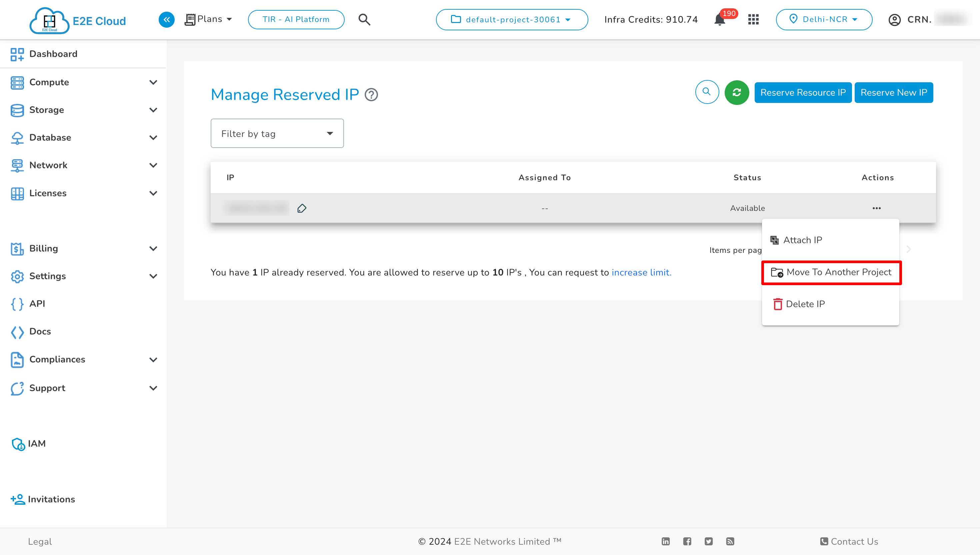Image resolution: width=980 pixels, height=555 pixels.
Task: Click the collapse sidebar arrow icon
Action: [166, 20]
